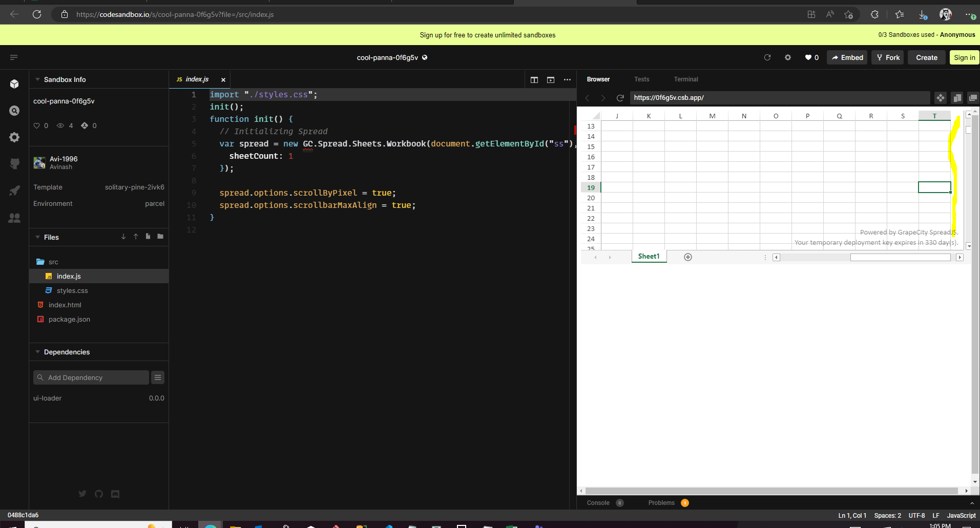
Task: Refresh the preview browser page
Action: [620, 98]
